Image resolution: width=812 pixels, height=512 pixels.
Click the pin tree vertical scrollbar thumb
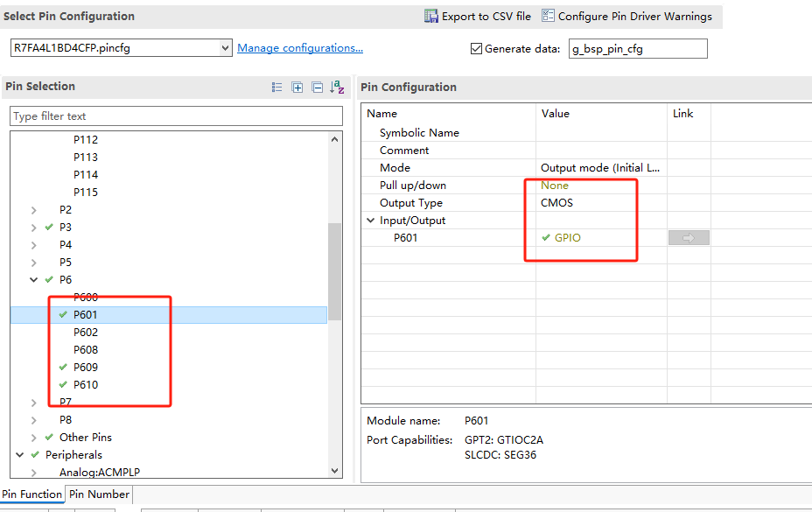334,271
